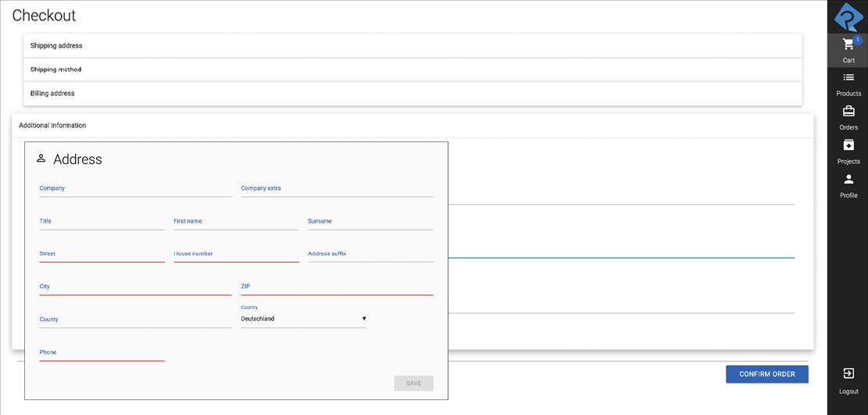Open the Projects archive icon

click(848, 145)
